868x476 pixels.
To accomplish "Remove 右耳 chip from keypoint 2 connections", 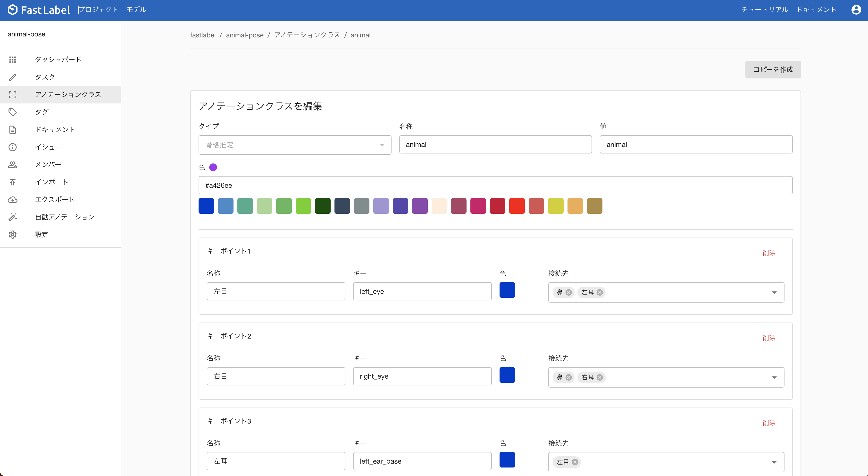I will [600, 377].
